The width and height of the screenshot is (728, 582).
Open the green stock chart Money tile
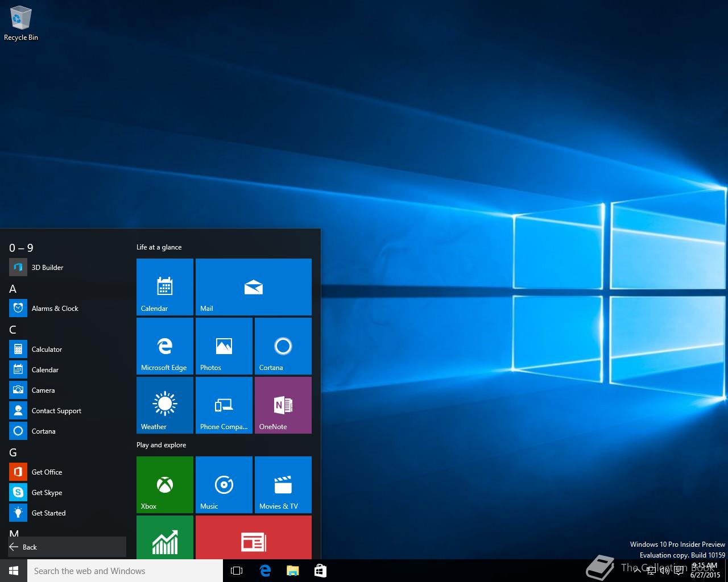click(x=165, y=537)
